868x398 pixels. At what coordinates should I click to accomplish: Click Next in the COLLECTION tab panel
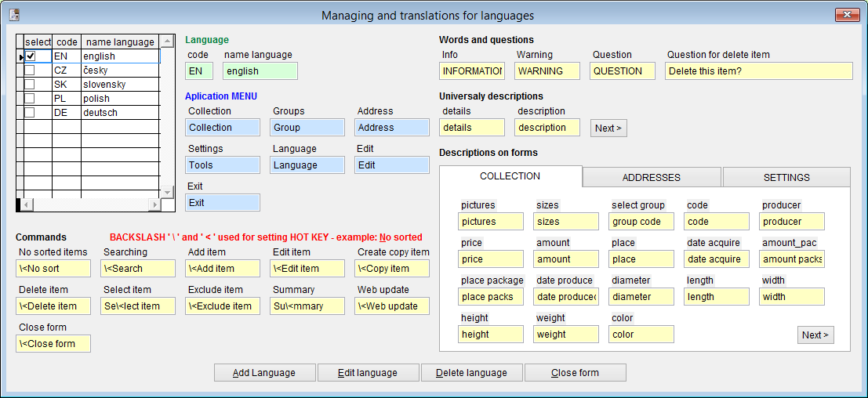coord(815,335)
